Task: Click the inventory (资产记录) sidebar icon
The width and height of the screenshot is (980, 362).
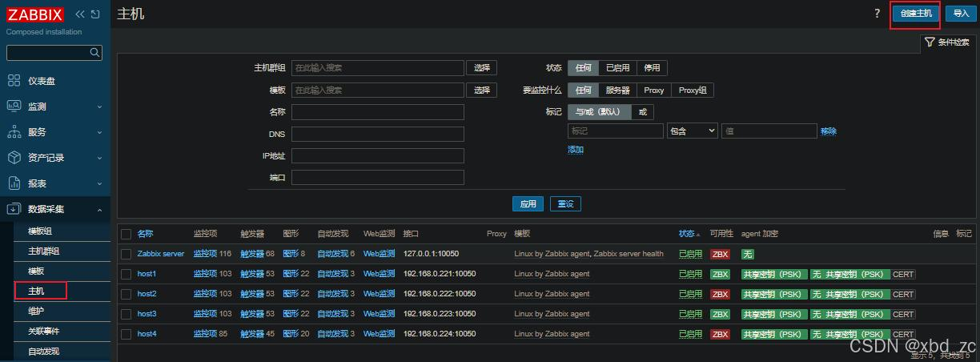Action: point(14,158)
